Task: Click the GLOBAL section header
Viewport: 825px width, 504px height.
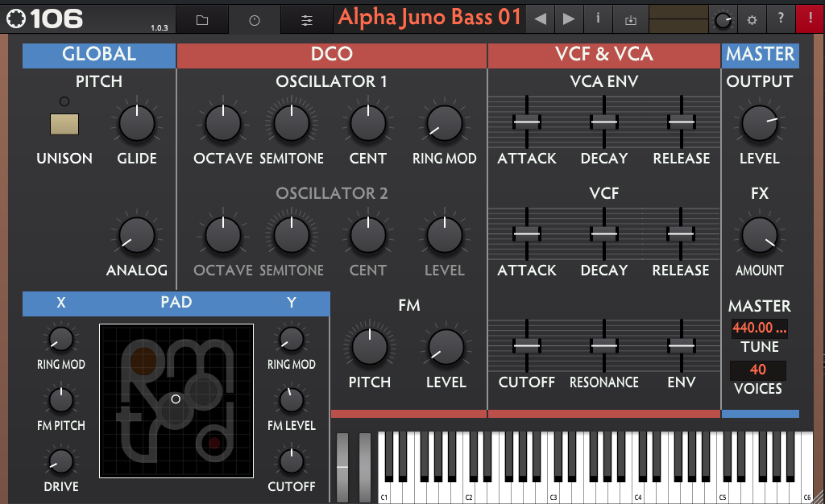Action: pyautogui.click(x=99, y=56)
